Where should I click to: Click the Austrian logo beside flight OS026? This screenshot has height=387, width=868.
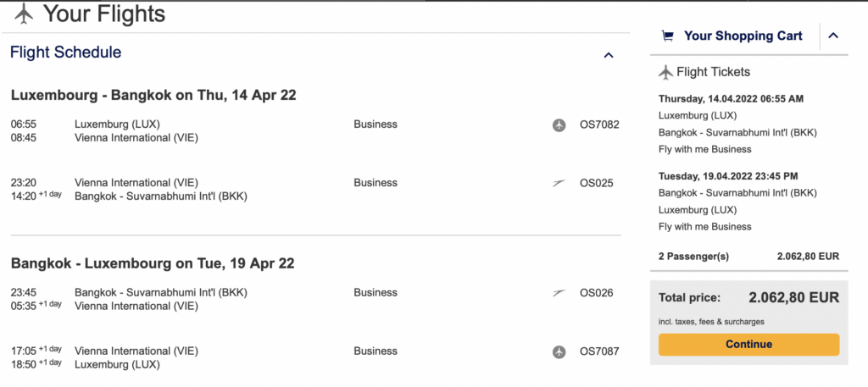pyautogui.click(x=559, y=293)
